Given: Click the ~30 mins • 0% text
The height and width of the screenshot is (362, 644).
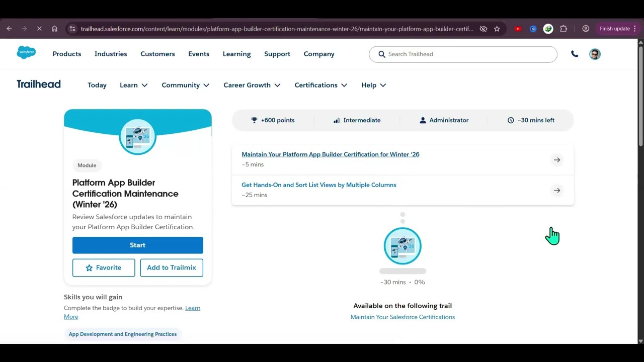Looking at the screenshot, I should [403, 282].
